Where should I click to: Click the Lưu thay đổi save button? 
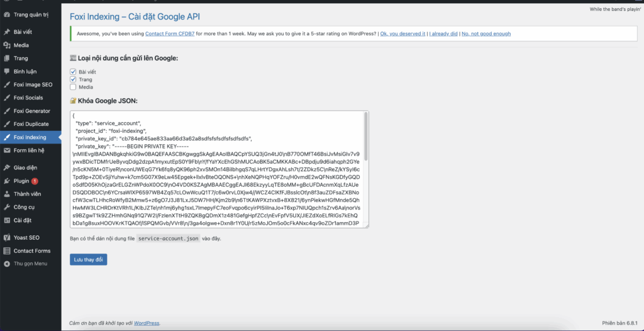point(88,259)
